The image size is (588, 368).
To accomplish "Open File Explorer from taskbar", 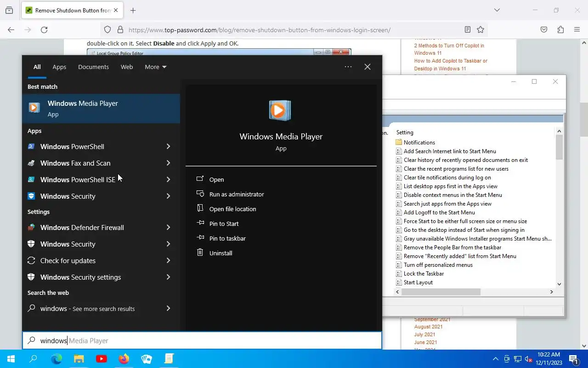I will click(79, 359).
